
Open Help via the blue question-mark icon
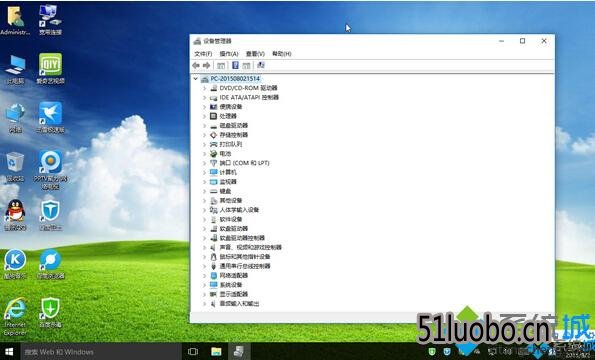pos(235,65)
